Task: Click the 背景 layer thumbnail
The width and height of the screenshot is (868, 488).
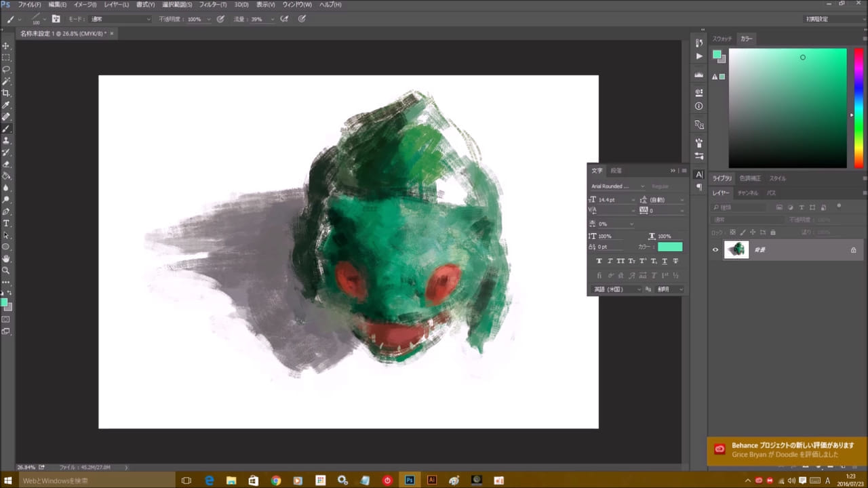Action: click(x=736, y=250)
